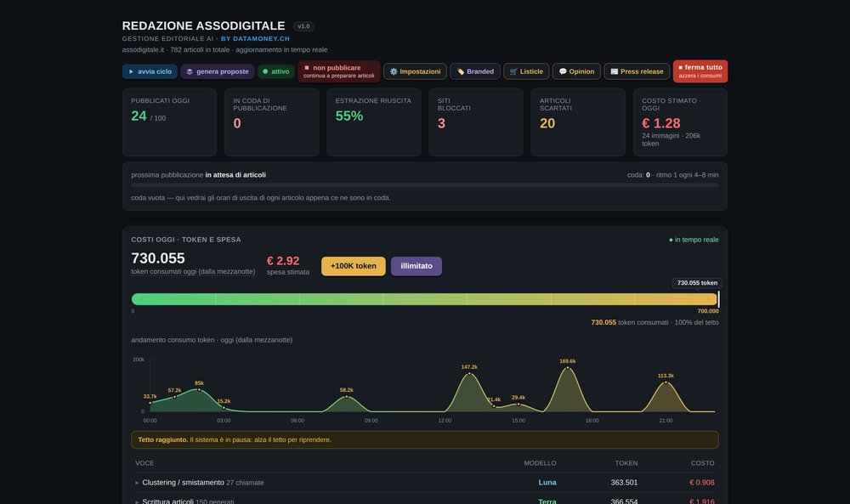Open Press release with newspaper icon
The width and height of the screenshot is (850, 504).
(637, 71)
